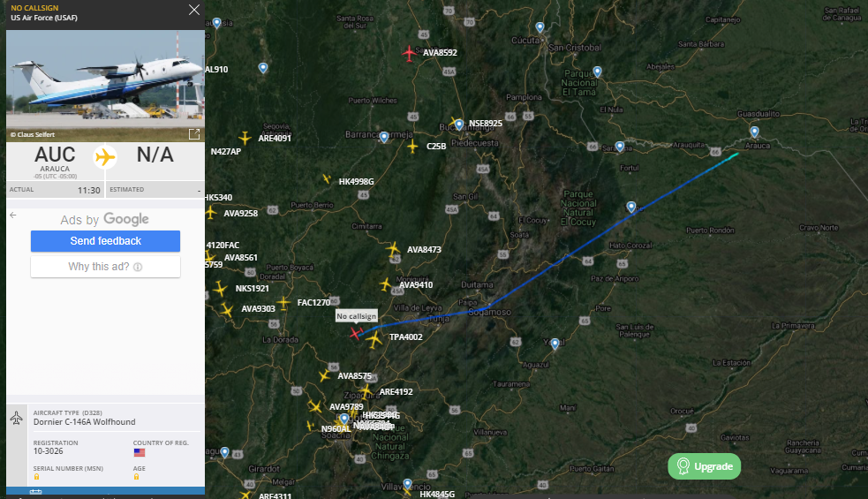Click the locked aircraft age icon
The image size is (868, 499).
[136, 476]
